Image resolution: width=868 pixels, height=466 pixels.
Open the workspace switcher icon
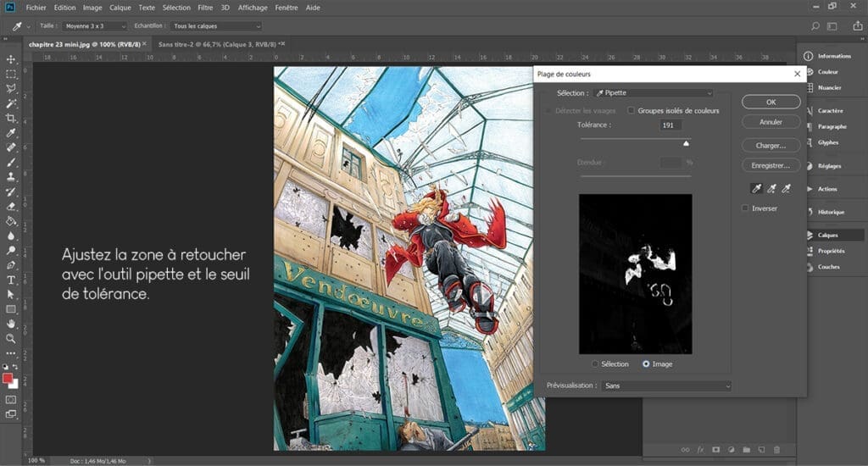point(832,26)
